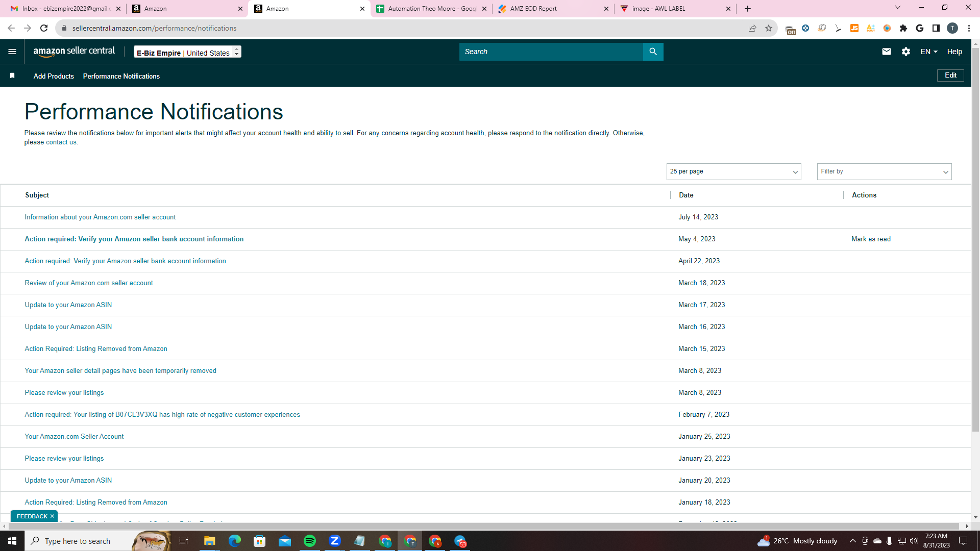Click the bookmark flag icon
Screen dimensions: 980x551
12,76
